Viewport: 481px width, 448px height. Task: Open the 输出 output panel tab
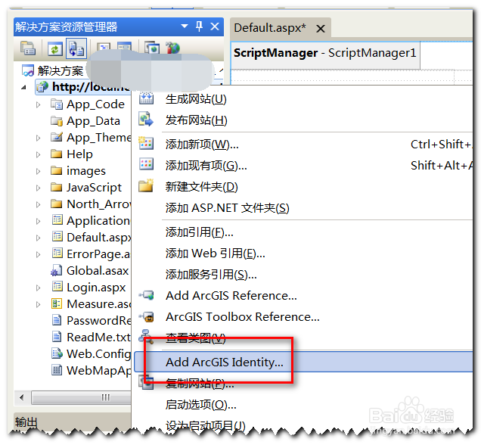26,422
